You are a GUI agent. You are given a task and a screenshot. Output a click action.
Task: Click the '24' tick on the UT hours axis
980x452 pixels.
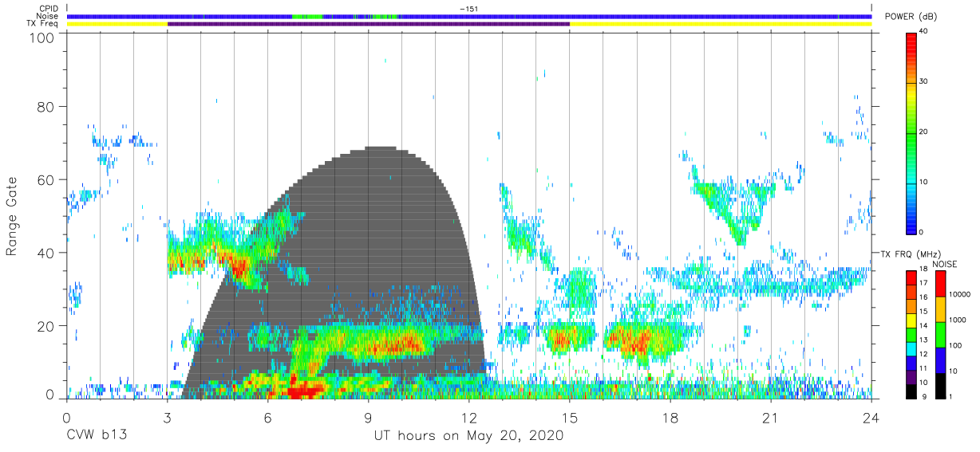(871, 418)
